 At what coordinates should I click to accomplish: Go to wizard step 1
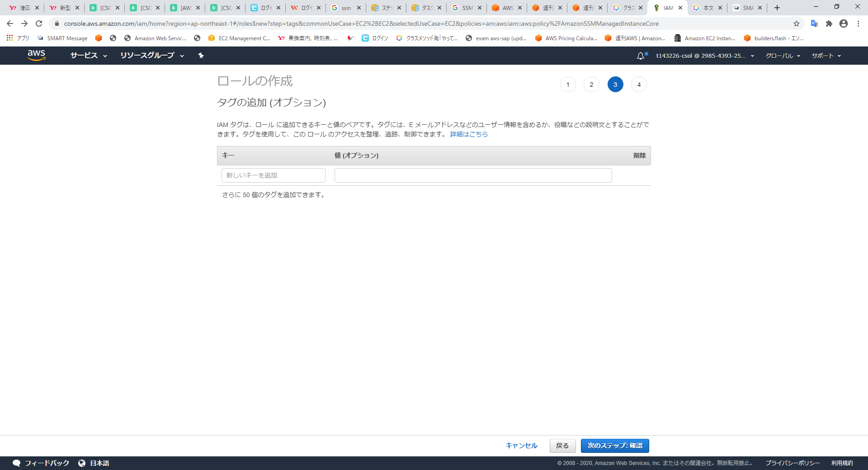coord(568,85)
